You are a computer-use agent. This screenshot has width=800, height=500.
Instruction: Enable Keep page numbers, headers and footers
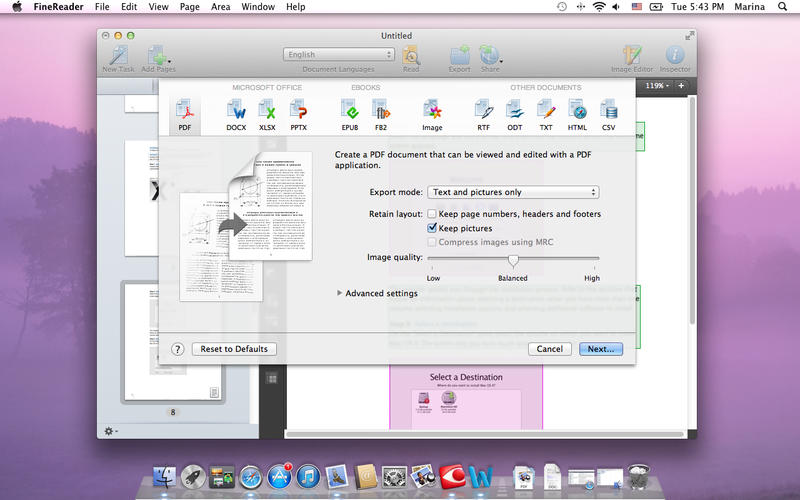tap(432, 214)
